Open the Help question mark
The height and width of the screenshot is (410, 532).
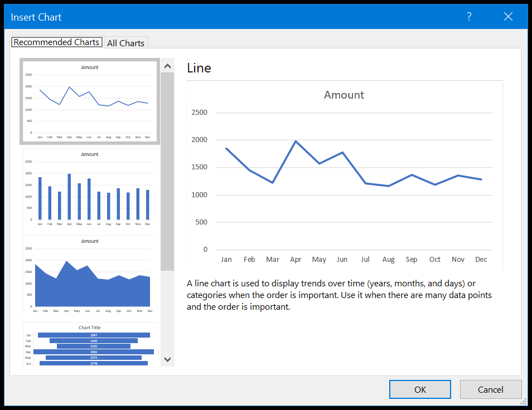click(468, 17)
